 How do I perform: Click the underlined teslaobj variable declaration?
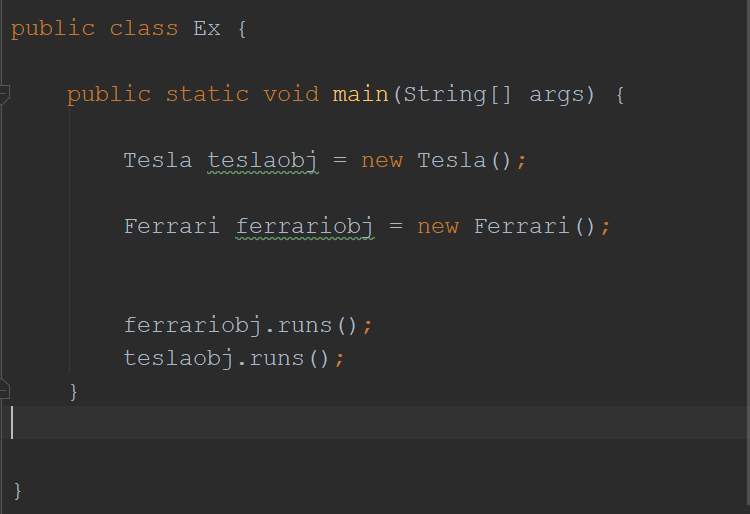pos(263,160)
